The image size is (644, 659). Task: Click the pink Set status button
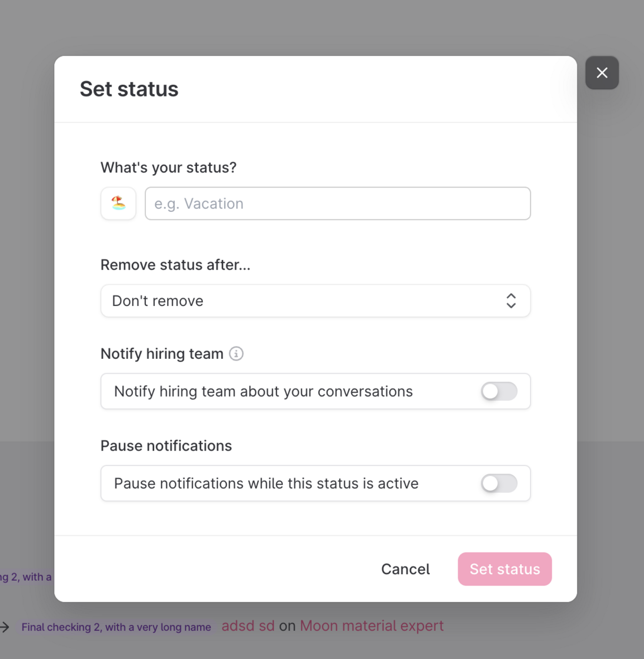[505, 569]
